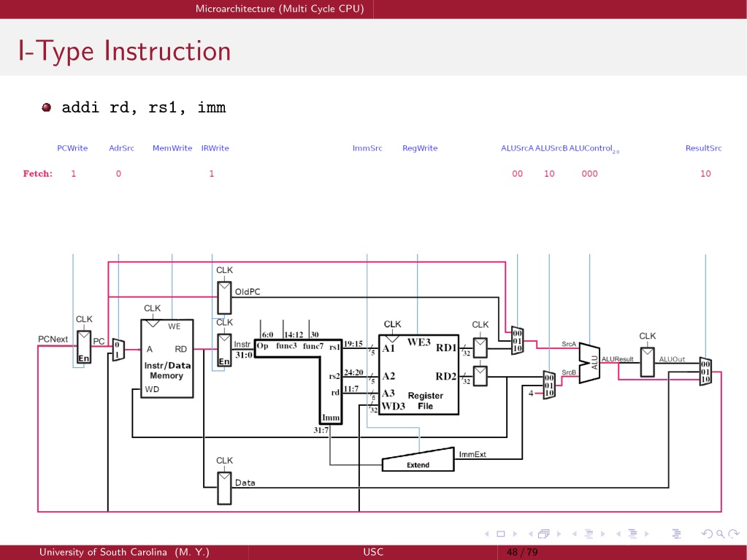
Task: Click the ALU block in diagram
Action: coord(589,363)
